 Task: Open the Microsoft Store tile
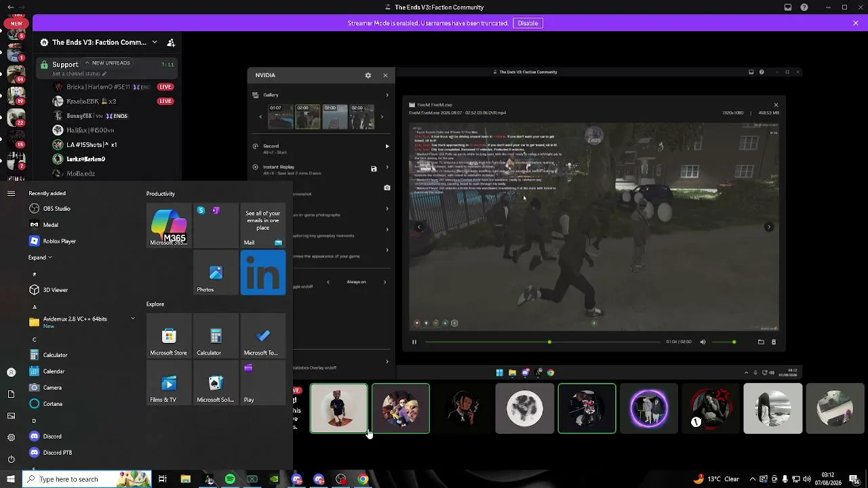point(169,336)
